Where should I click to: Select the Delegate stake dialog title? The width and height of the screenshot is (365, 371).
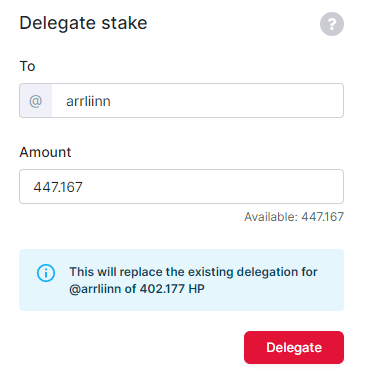click(x=83, y=23)
